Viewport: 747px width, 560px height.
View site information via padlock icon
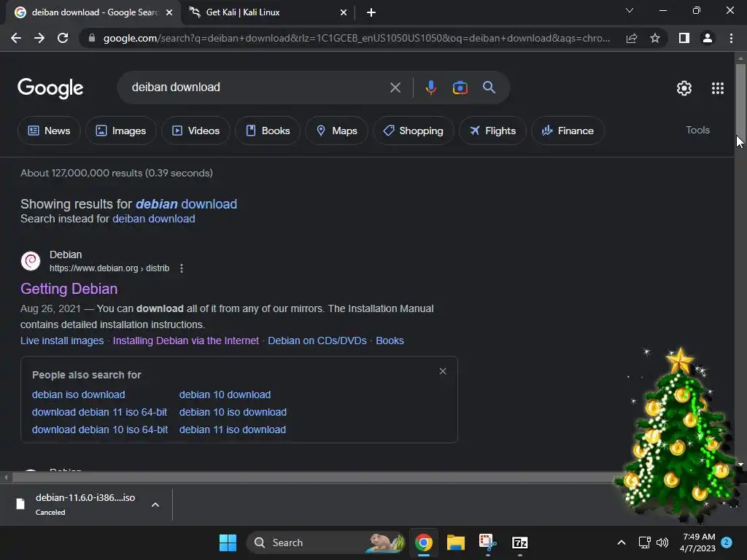[x=92, y=38]
